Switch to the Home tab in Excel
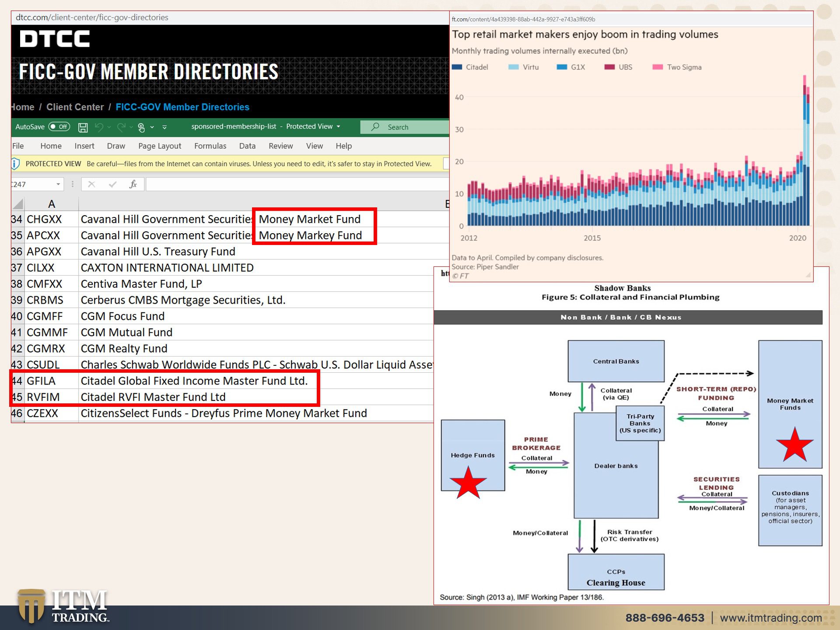The height and width of the screenshot is (630, 840). [x=51, y=146]
